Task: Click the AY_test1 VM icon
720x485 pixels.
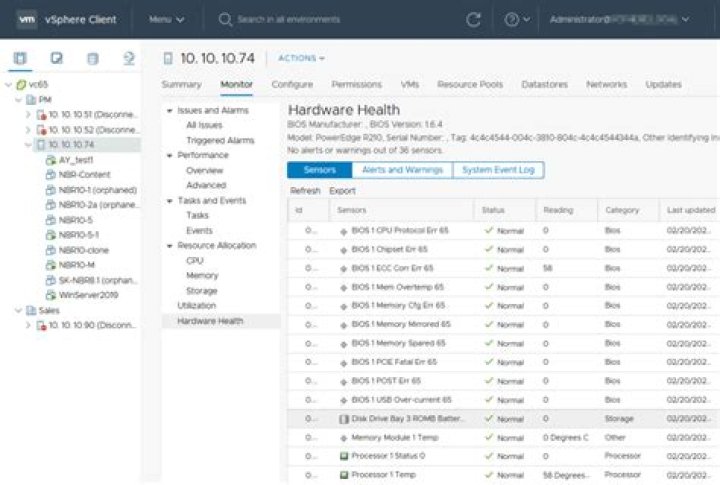Action: pos(51,160)
